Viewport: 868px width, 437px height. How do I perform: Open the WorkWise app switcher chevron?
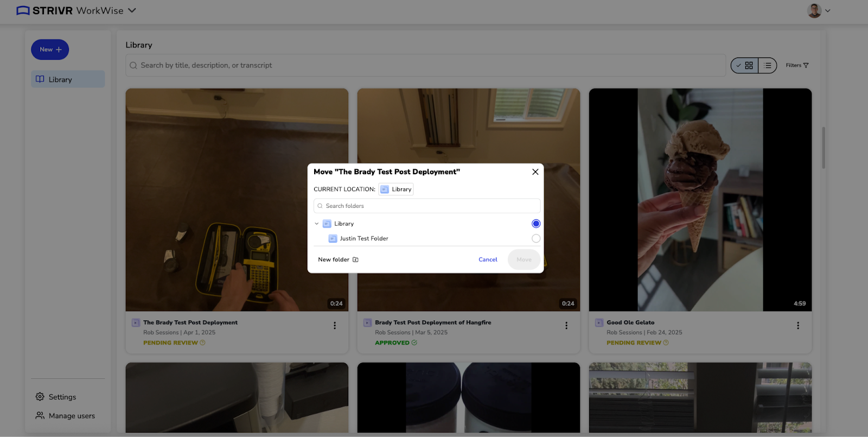(132, 10)
